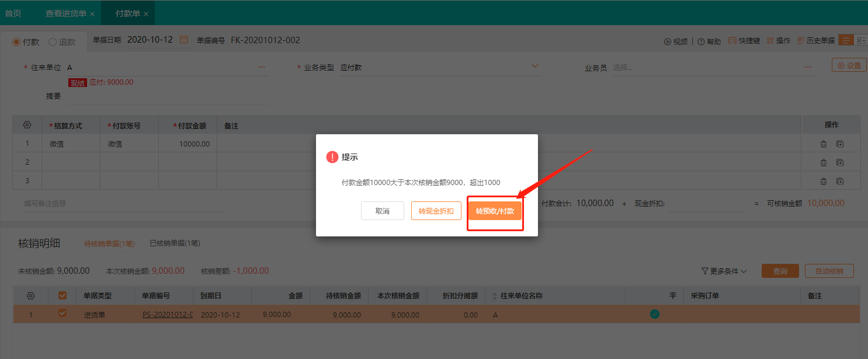Delete payment row 2
Screen dimensions: 868x359
824,162
